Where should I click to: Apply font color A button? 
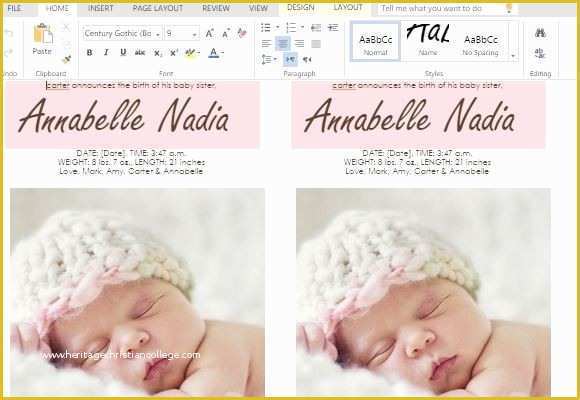[x=213, y=53]
